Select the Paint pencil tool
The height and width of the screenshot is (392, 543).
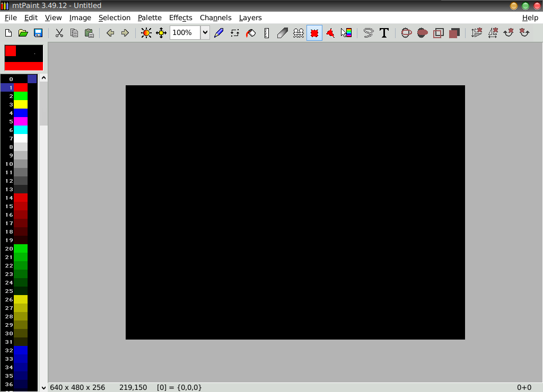click(x=219, y=33)
